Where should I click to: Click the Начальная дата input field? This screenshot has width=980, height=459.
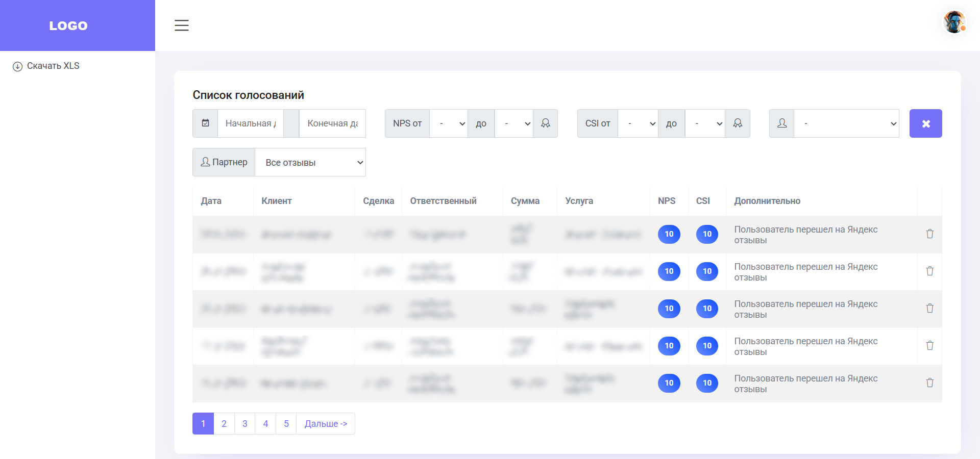[251, 123]
